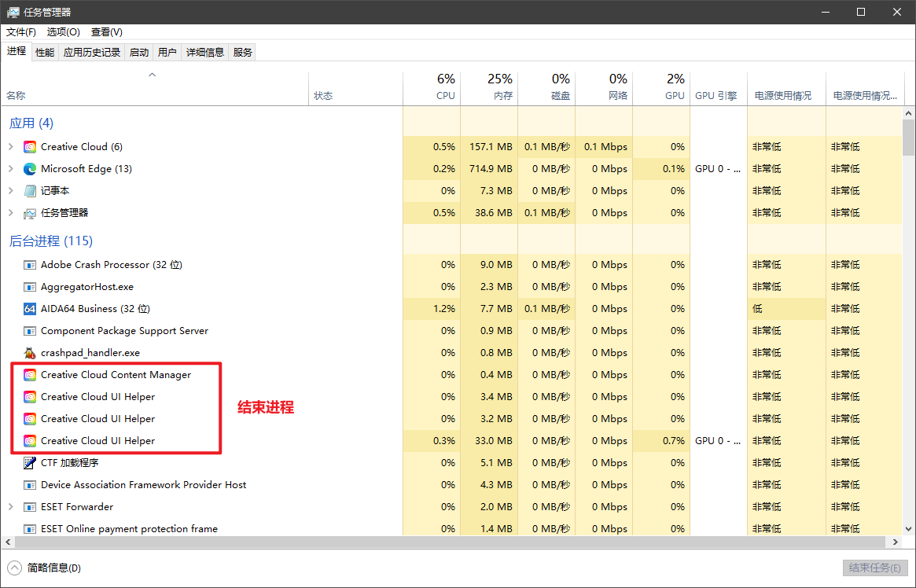Expand the 记事本 process group
Screen dimensions: 916x588
point(10,191)
